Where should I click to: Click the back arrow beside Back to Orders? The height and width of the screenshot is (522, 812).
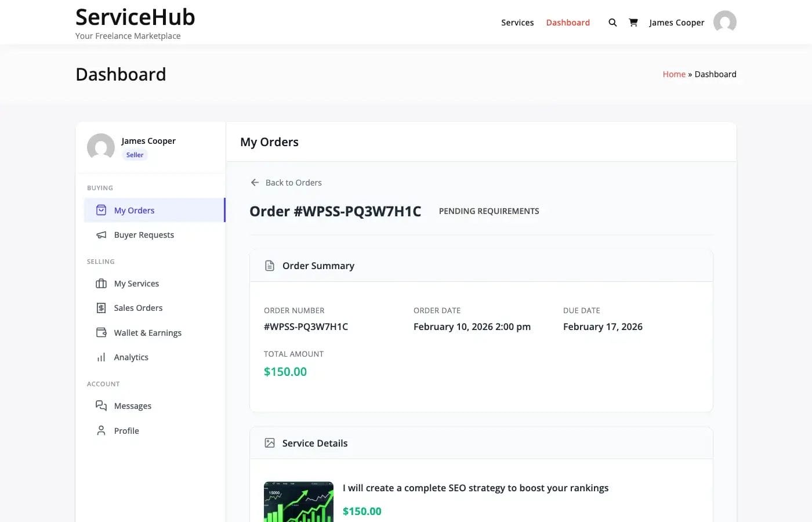point(255,182)
